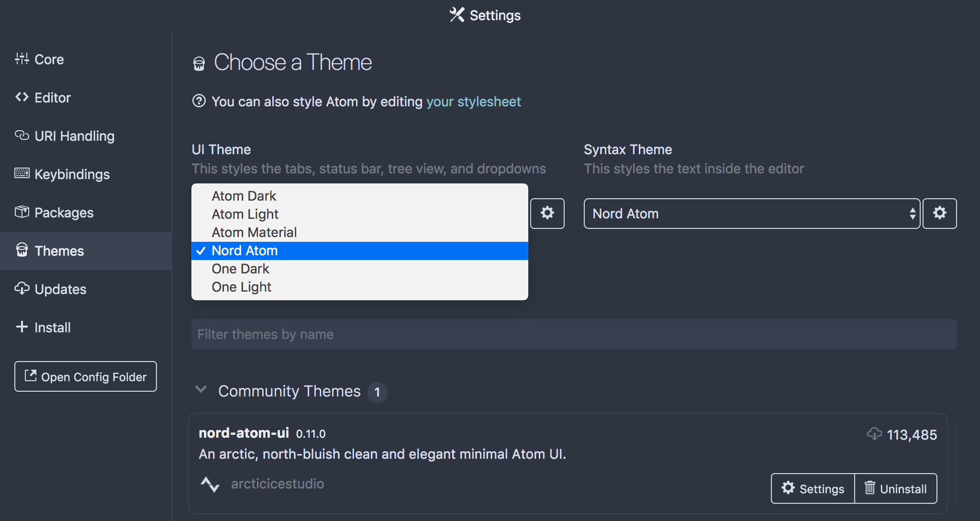The height and width of the screenshot is (521, 980).
Task: Choose One Light UI theme option
Action: pyautogui.click(x=360, y=287)
